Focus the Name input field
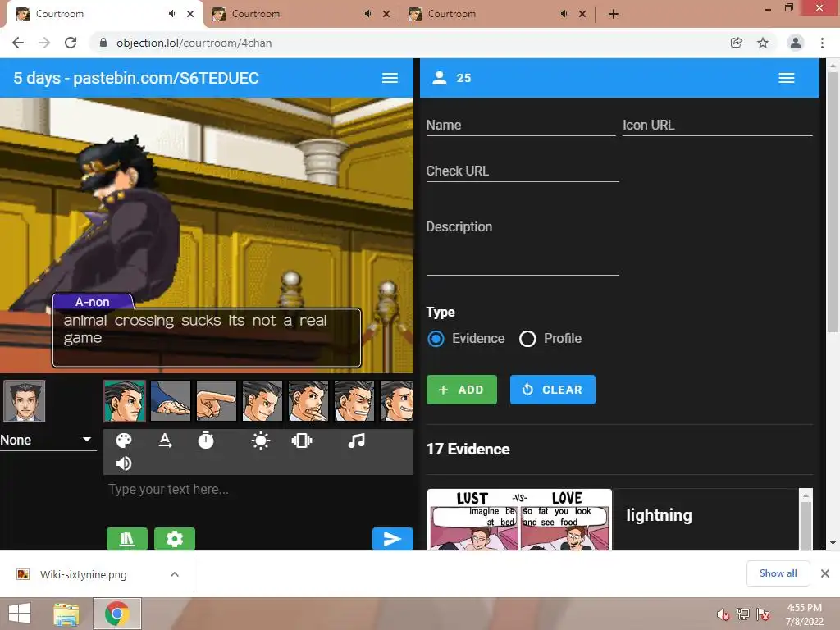Viewport: 840px width, 630px height. point(521,126)
